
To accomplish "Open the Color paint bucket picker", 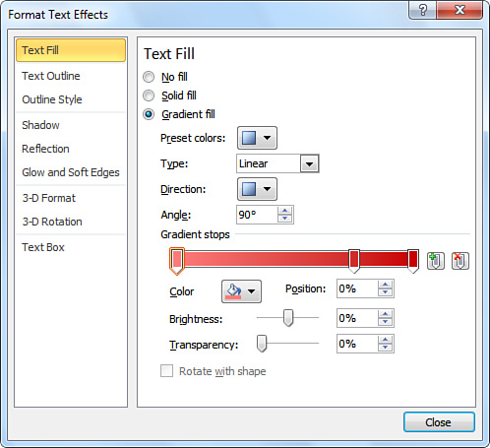I will [241, 291].
